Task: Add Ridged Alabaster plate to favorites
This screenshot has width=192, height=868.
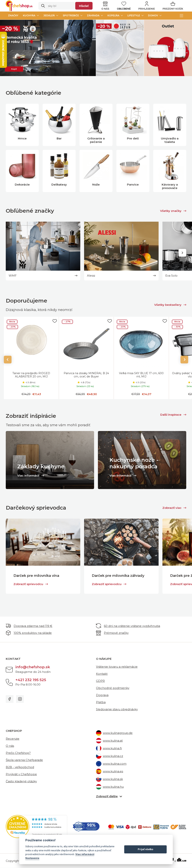Action: [55, 321]
